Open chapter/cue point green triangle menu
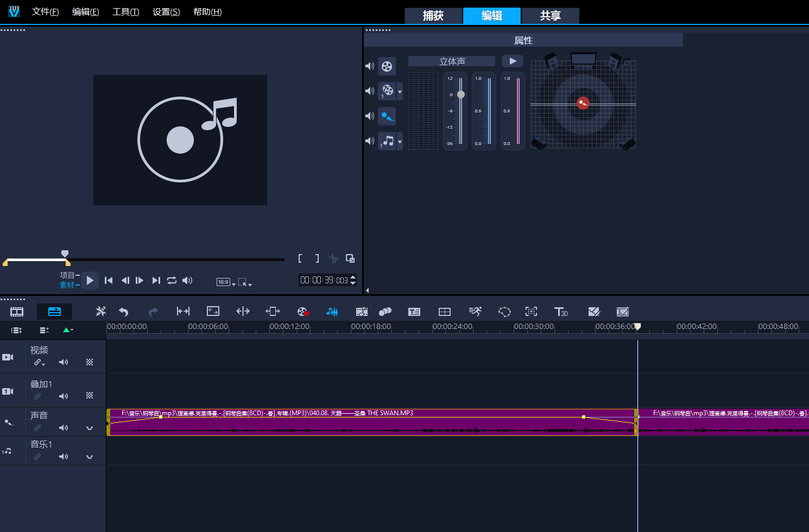The image size is (809, 532). point(68,330)
